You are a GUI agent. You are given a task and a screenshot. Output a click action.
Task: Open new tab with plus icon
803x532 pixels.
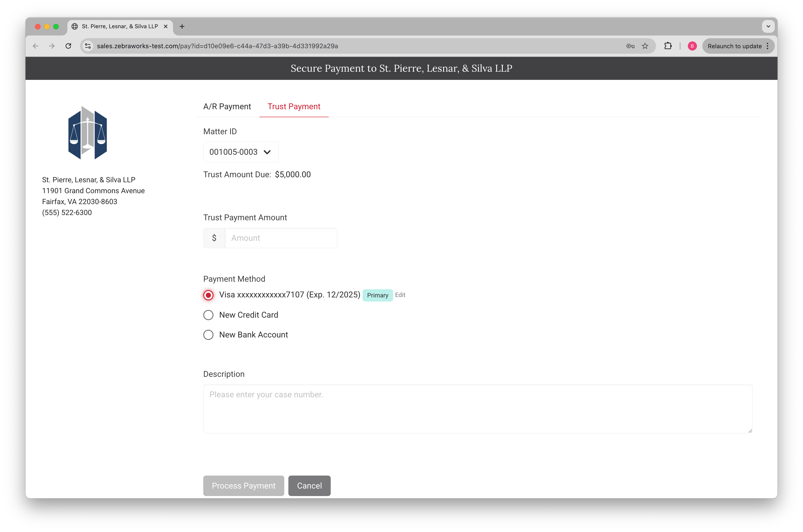tap(182, 26)
